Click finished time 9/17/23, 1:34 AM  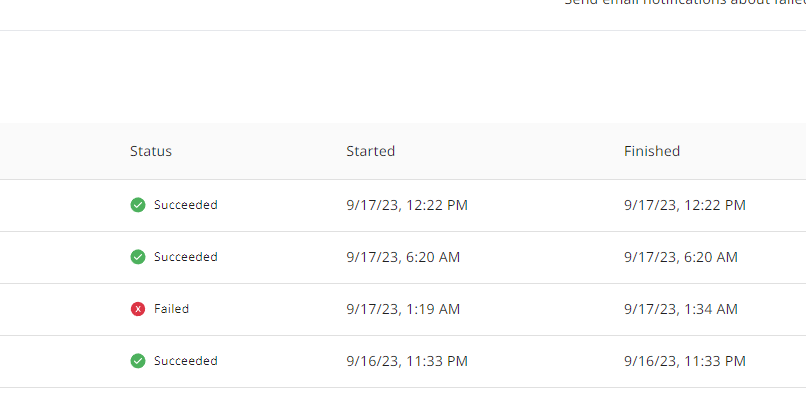pos(681,309)
